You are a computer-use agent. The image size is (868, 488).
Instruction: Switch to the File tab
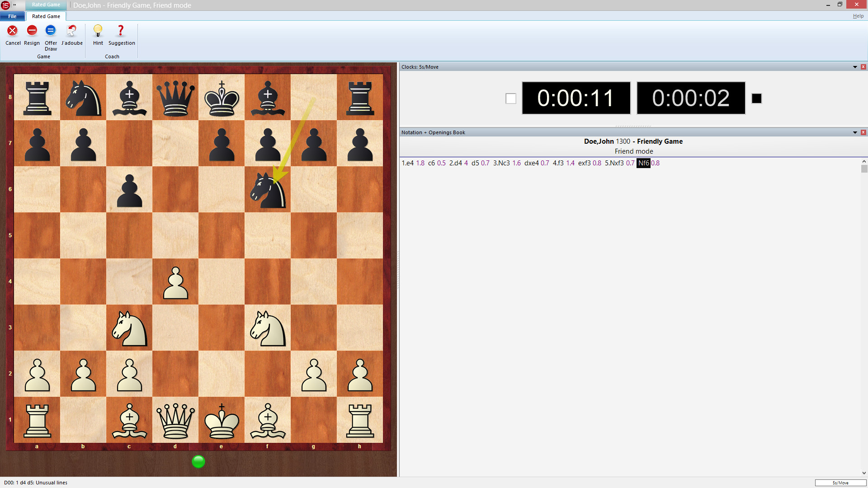click(x=12, y=16)
